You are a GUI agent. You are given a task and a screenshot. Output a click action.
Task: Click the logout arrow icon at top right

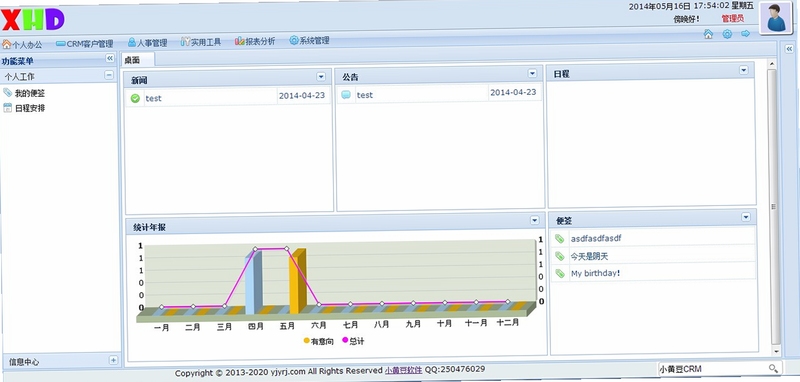745,34
